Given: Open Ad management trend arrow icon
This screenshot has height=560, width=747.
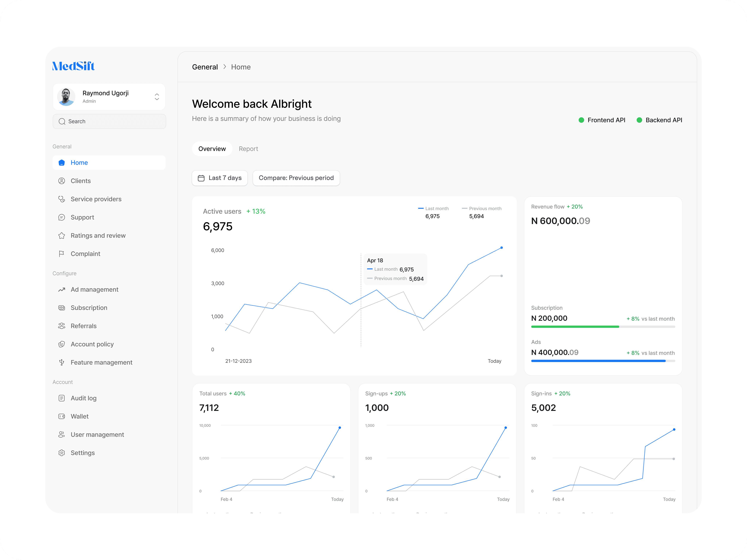Looking at the screenshot, I should 61,290.
